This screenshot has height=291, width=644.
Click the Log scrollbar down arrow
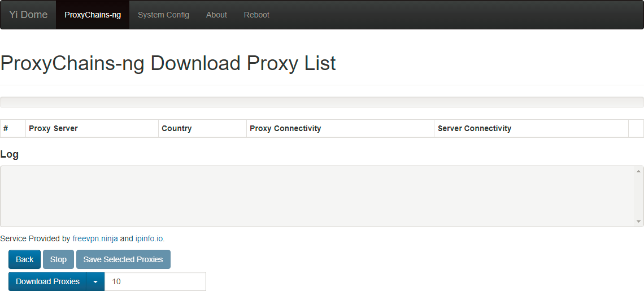point(639,221)
